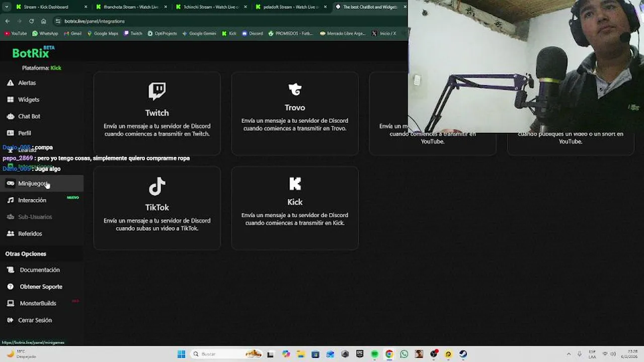Open the Twitch bookmark
The height and width of the screenshot is (362, 644).
133,34
